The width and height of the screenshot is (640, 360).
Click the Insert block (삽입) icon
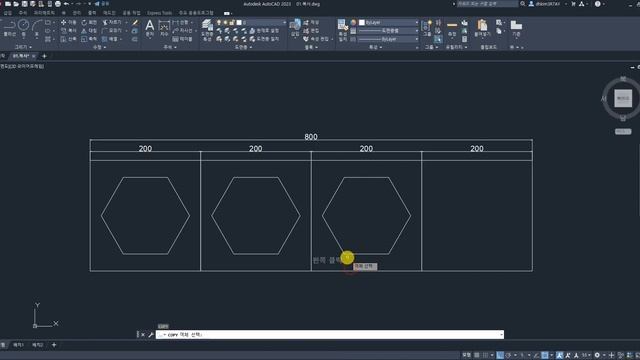click(295, 28)
